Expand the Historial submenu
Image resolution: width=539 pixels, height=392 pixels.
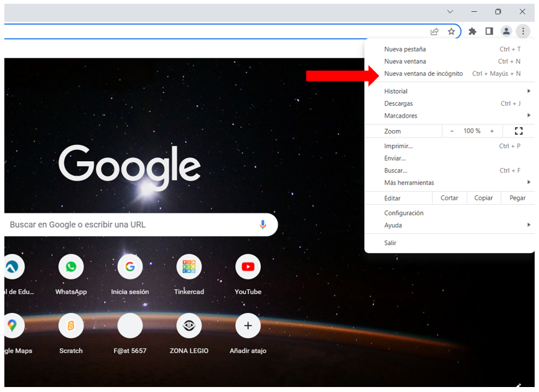(x=449, y=91)
